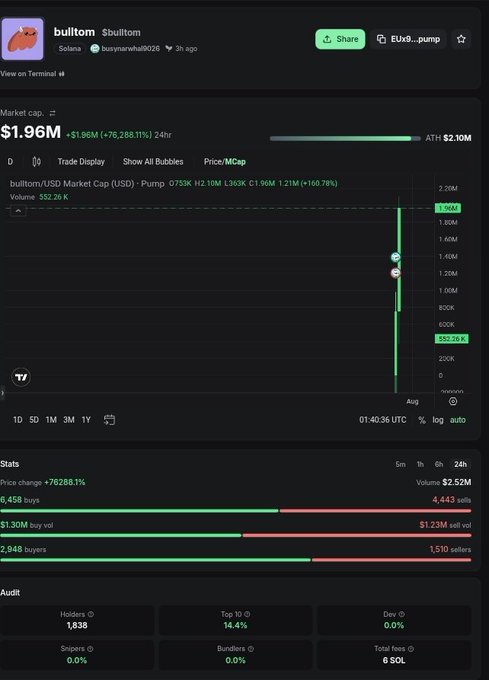489x680 pixels.
Task: Select the 24h stats period
Action: point(460,464)
